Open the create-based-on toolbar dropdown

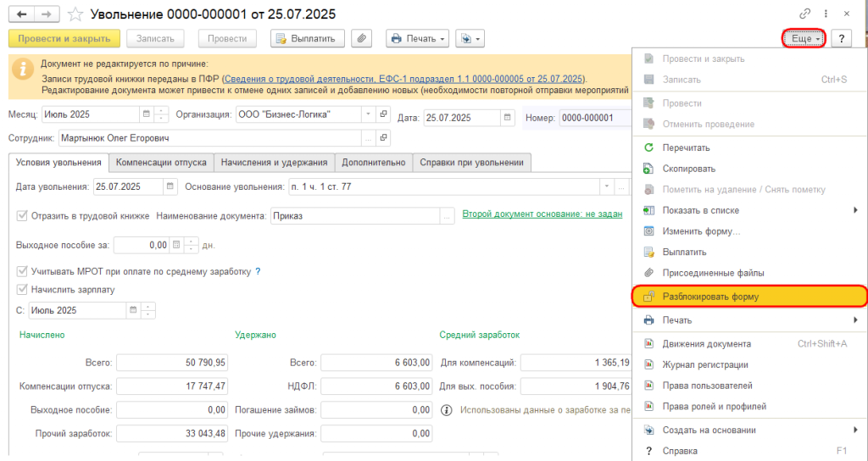pos(470,39)
